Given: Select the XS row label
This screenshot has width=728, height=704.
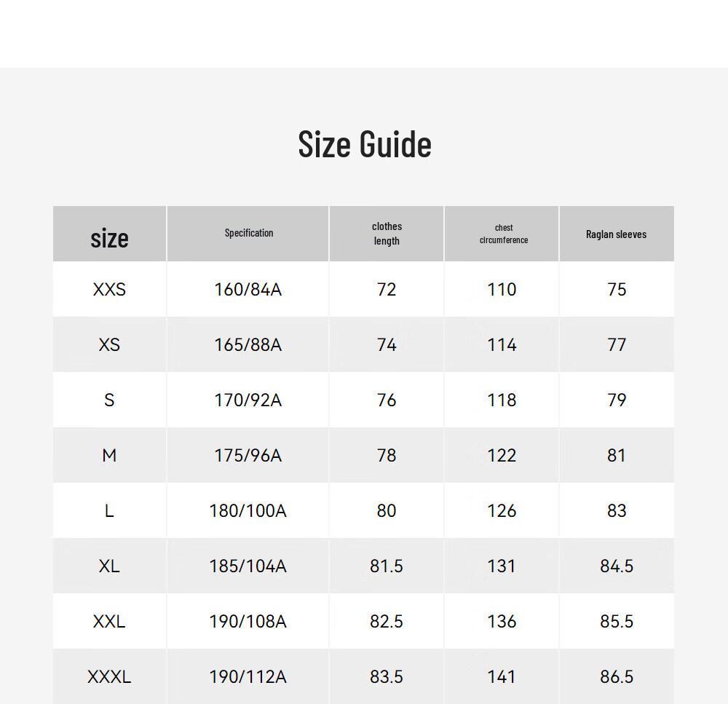Looking at the screenshot, I should [110, 344].
